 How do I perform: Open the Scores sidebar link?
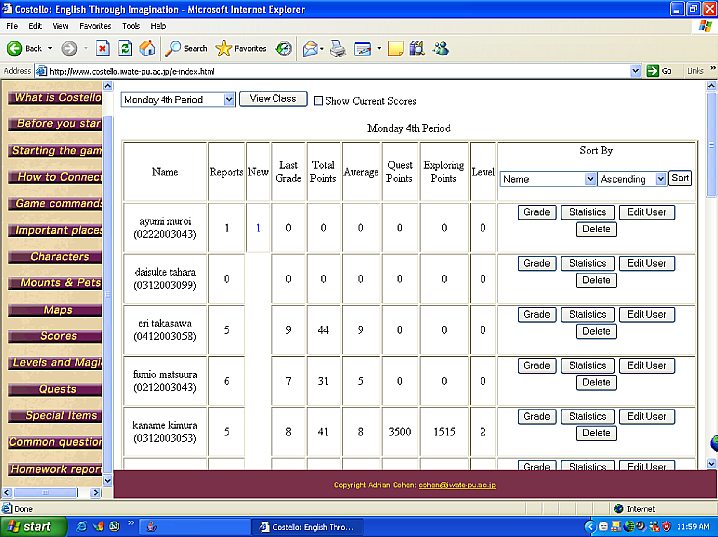coord(55,336)
